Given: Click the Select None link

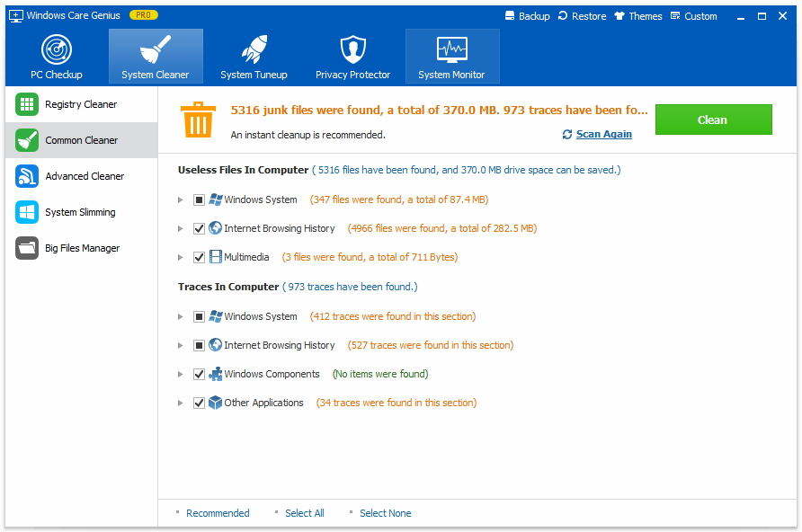Looking at the screenshot, I should 385,513.
